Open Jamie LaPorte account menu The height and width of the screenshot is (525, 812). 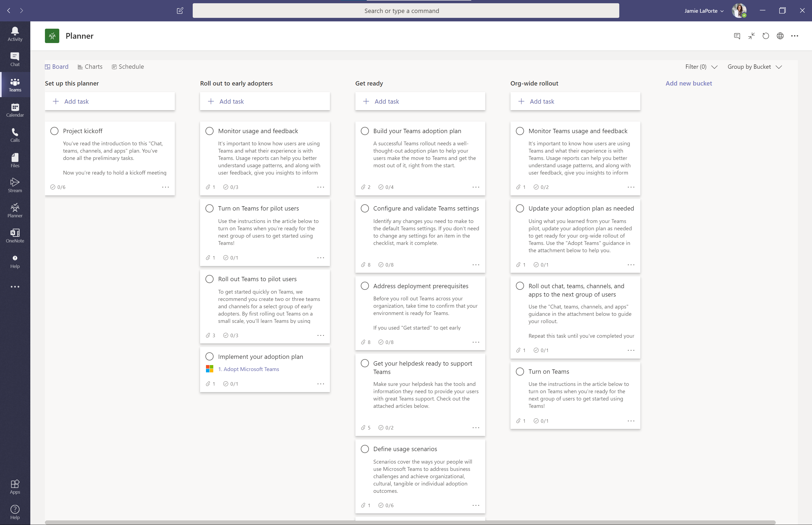coord(704,11)
